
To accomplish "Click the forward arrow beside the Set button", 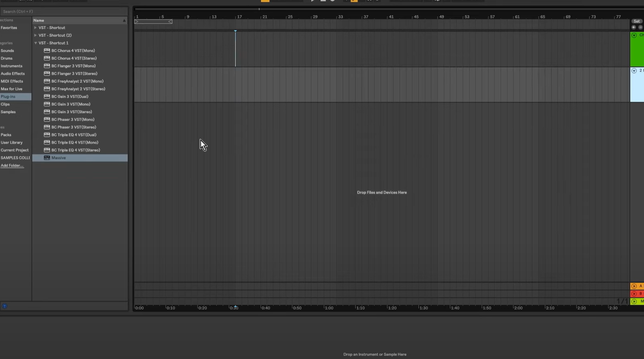I will point(640,27).
